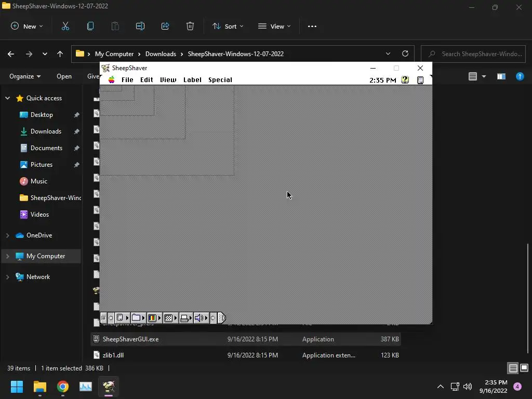Go up one folder level
The width and height of the screenshot is (532, 399).
[60, 54]
